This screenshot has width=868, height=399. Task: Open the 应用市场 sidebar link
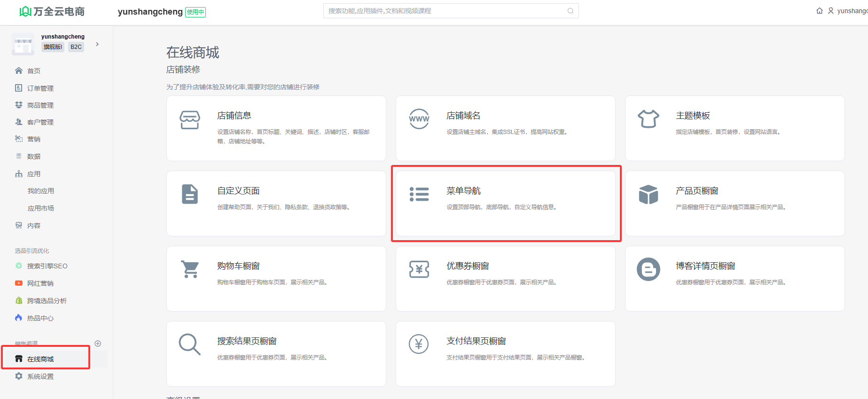tap(41, 208)
